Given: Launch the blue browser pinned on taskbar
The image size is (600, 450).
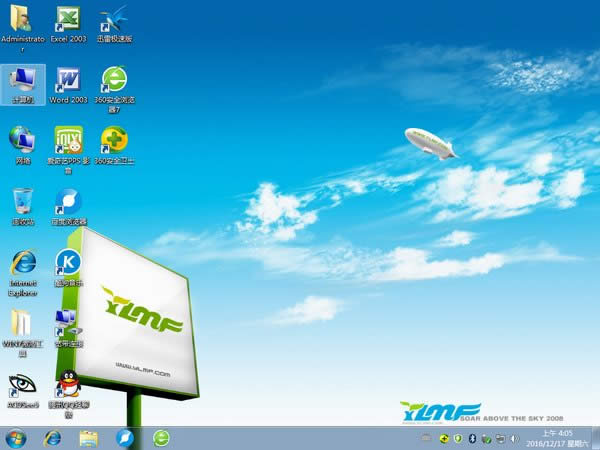Looking at the screenshot, I should [x=125, y=439].
